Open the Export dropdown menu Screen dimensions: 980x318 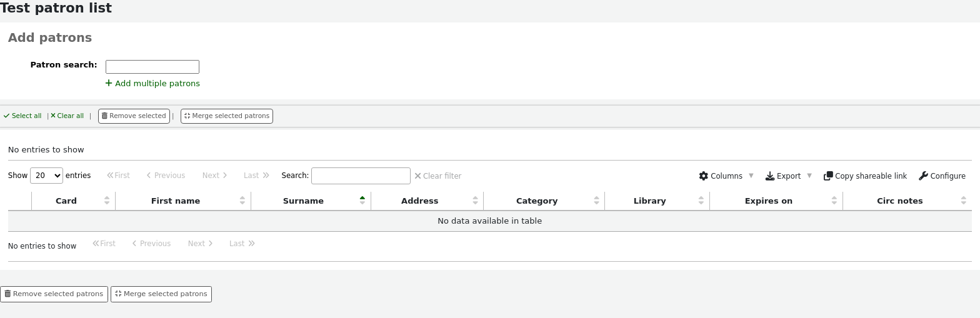[x=788, y=176]
